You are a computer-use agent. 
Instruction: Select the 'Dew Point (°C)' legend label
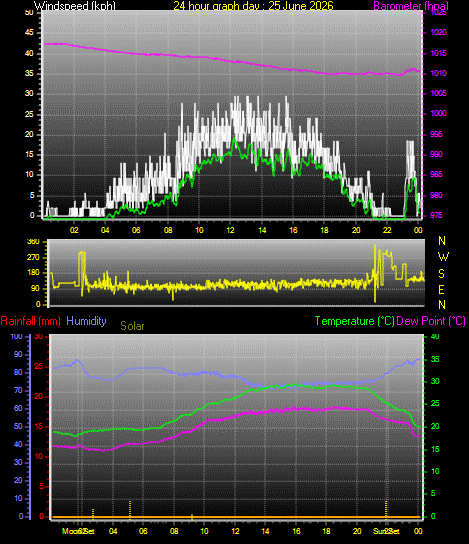click(431, 321)
